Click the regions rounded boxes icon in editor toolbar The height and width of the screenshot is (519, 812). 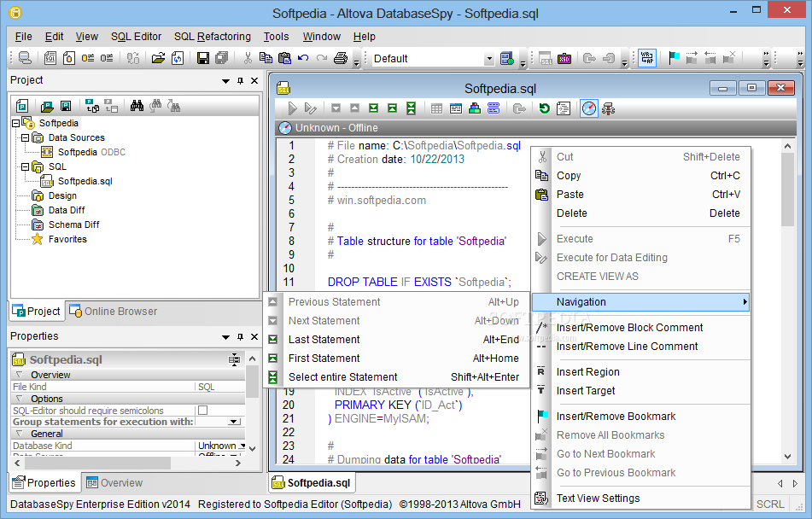pos(494,108)
